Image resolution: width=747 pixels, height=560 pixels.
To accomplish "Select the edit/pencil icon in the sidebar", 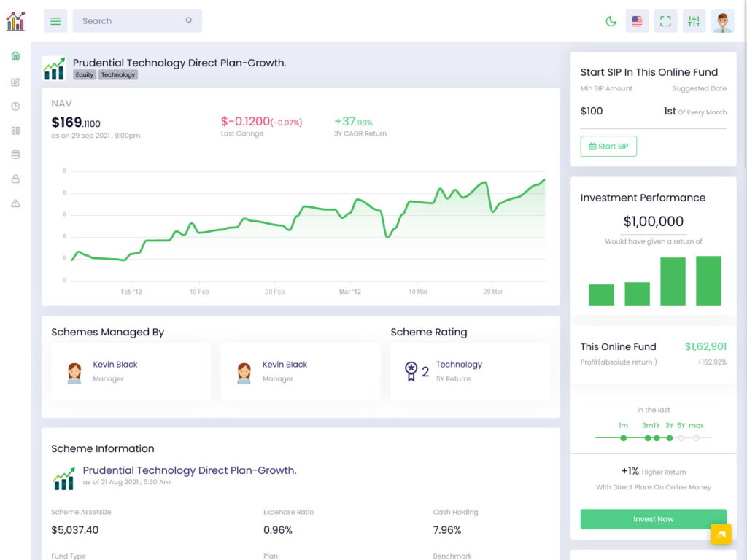I will pos(15,81).
